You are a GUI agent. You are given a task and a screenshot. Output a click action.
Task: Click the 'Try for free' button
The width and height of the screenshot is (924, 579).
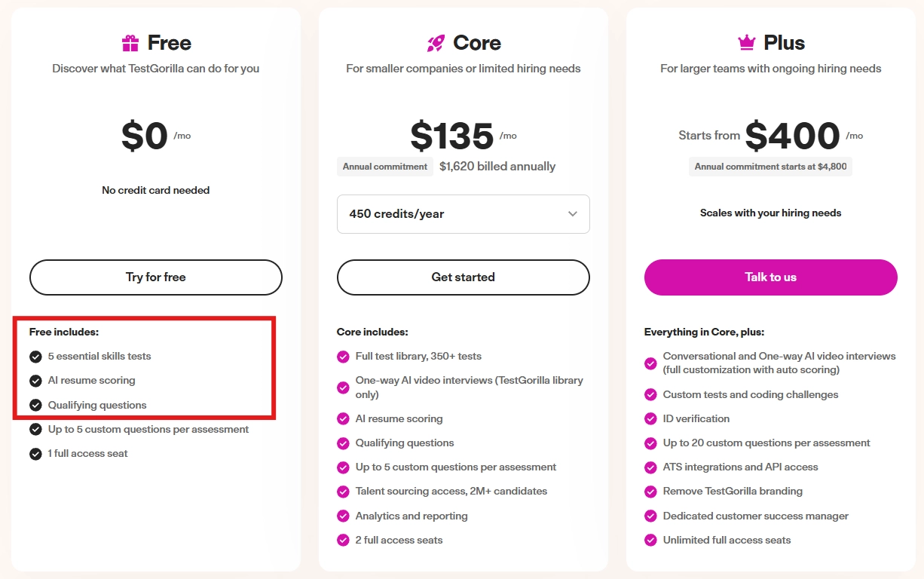pyautogui.click(x=155, y=277)
